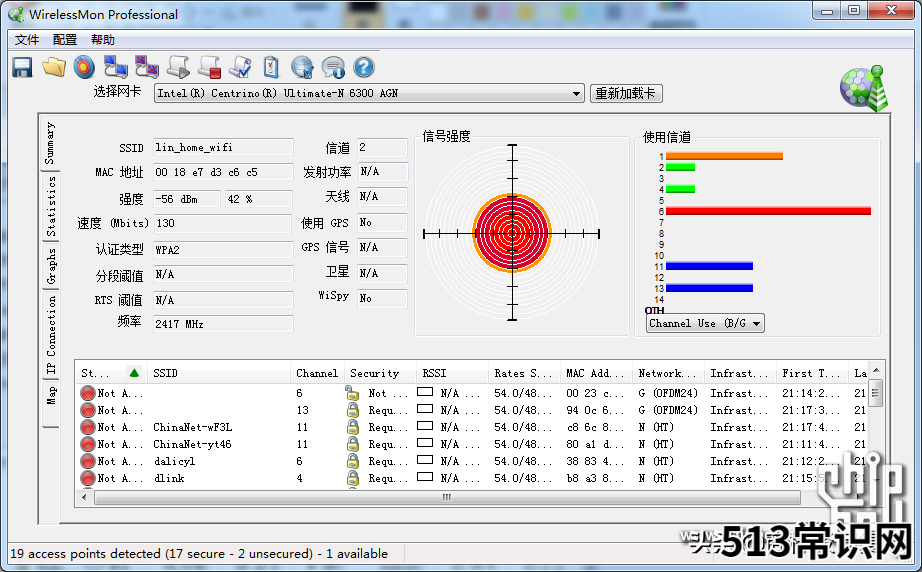Sort by the Channel column header
922x572 pixels.
(317, 373)
